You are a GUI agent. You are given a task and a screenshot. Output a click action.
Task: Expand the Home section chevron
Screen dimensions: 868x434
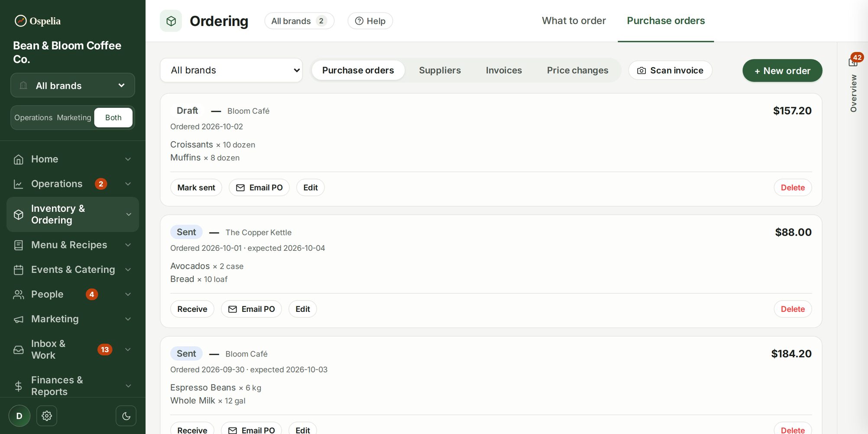128,159
